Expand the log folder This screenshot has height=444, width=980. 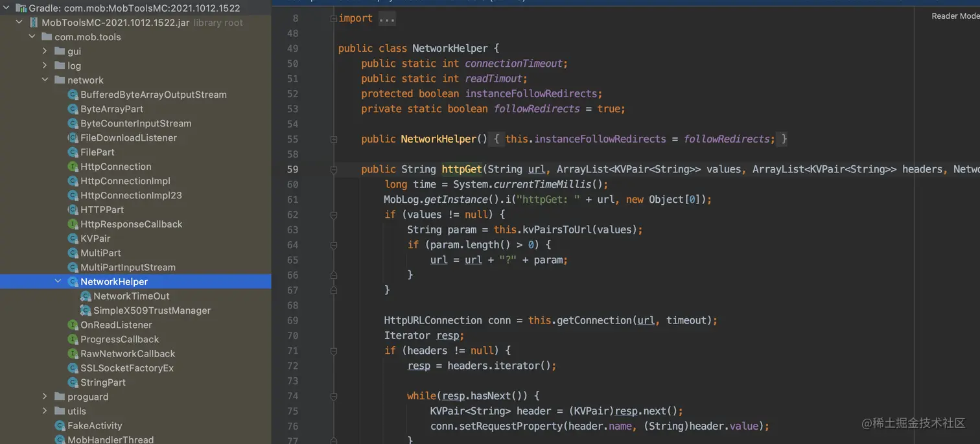[x=45, y=65]
